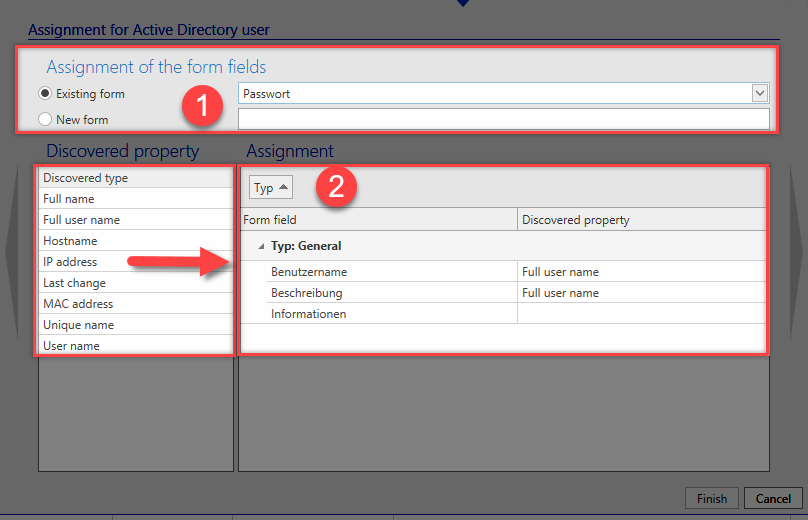The image size is (808, 520).
Task: Select IP address property row
Action: tap(136, 262)
